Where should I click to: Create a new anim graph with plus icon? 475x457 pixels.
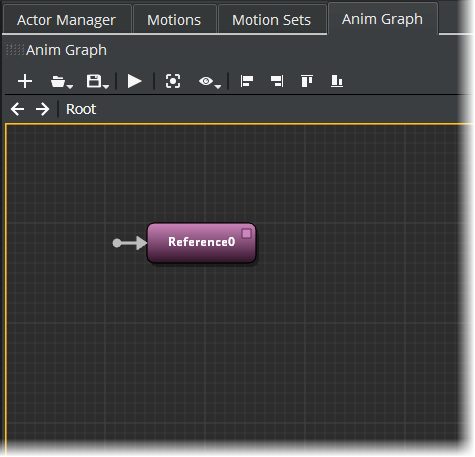25,81
